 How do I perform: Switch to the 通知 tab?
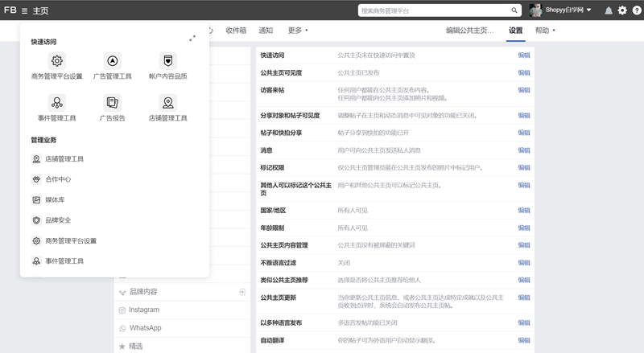(x=266, y=31)
